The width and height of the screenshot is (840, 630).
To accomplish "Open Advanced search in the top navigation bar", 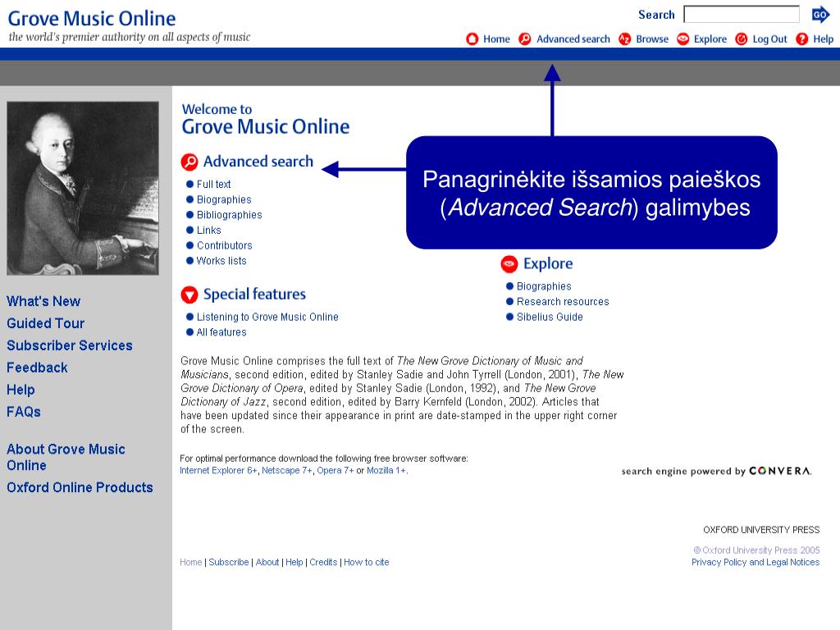I will pos(573,39).
